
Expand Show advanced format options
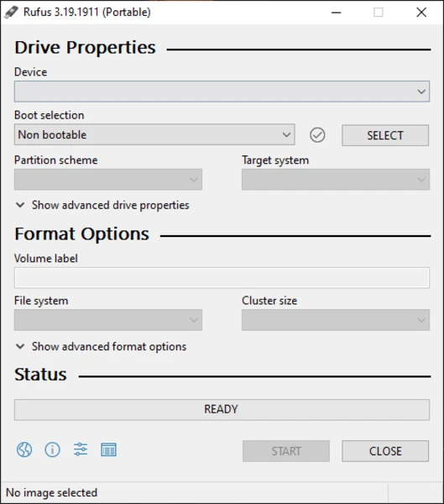[x=102, y=346]
